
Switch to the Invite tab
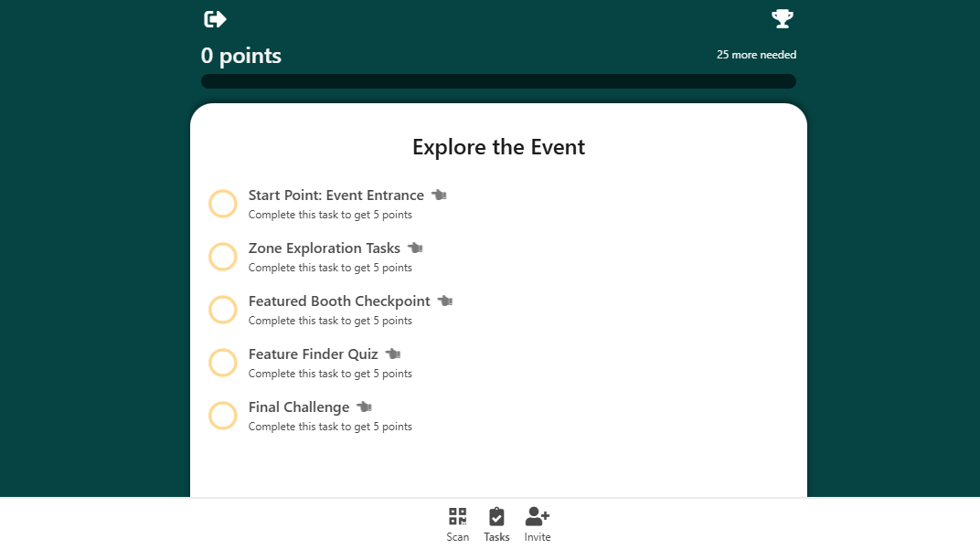538,524
